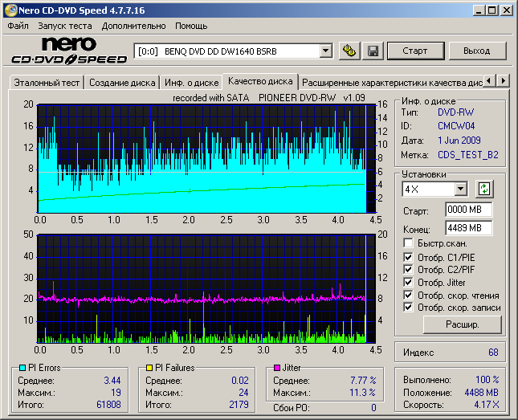Screen dimensions: 518x420
Task: Click the Расшир. button
Action: pyautogui.click(x=462, y=324)
